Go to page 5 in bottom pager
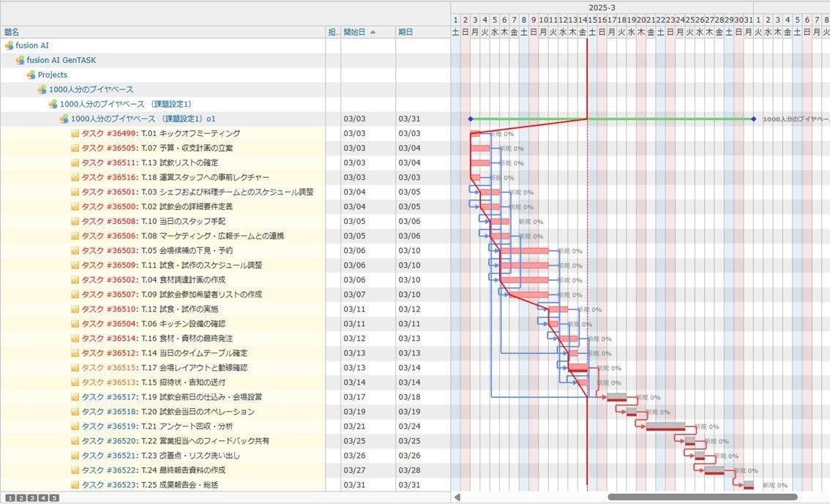This screenshot has width=830, height=504. click(x=53, y=498)
